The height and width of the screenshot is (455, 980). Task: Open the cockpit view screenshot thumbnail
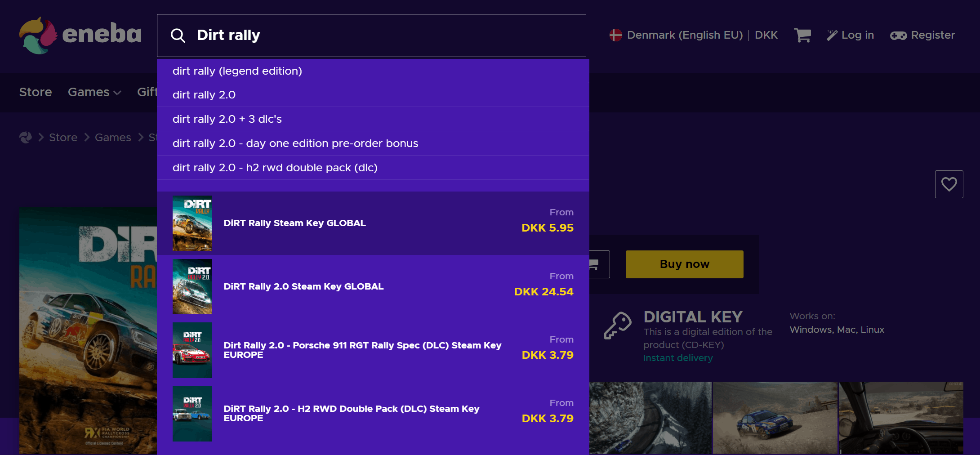[x=901, y=418]
